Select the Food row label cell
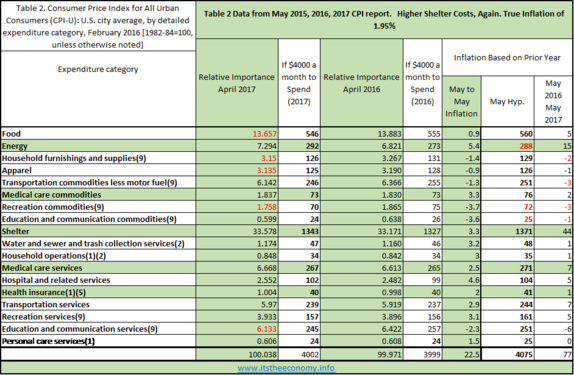574x375 pixels. [98, 134]
